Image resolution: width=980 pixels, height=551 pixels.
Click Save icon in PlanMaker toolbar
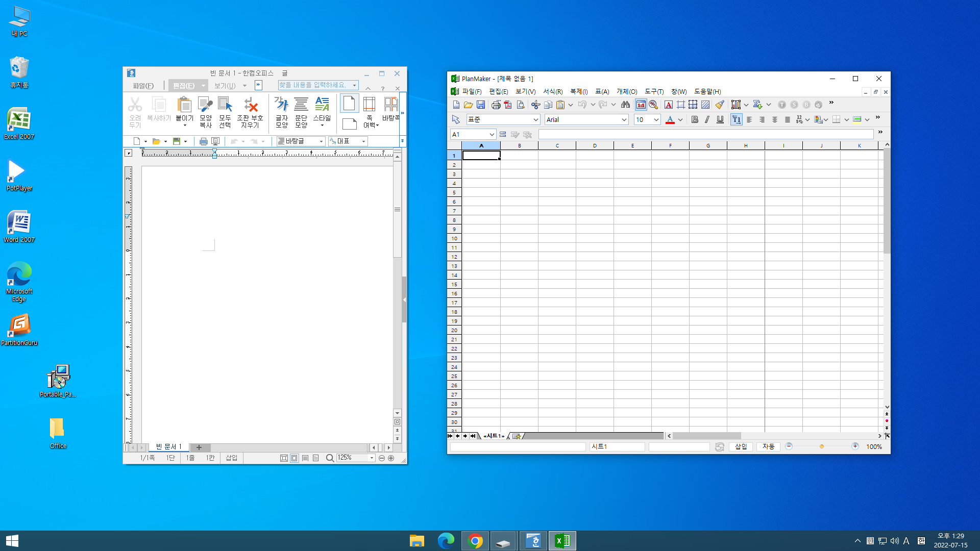(x=480, y=105)
